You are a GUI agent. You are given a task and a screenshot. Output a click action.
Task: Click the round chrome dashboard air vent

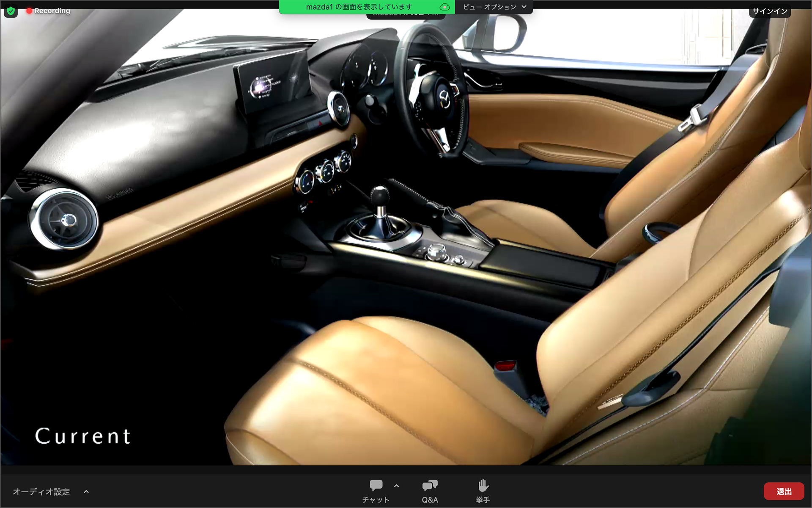(x=65, y=220)
